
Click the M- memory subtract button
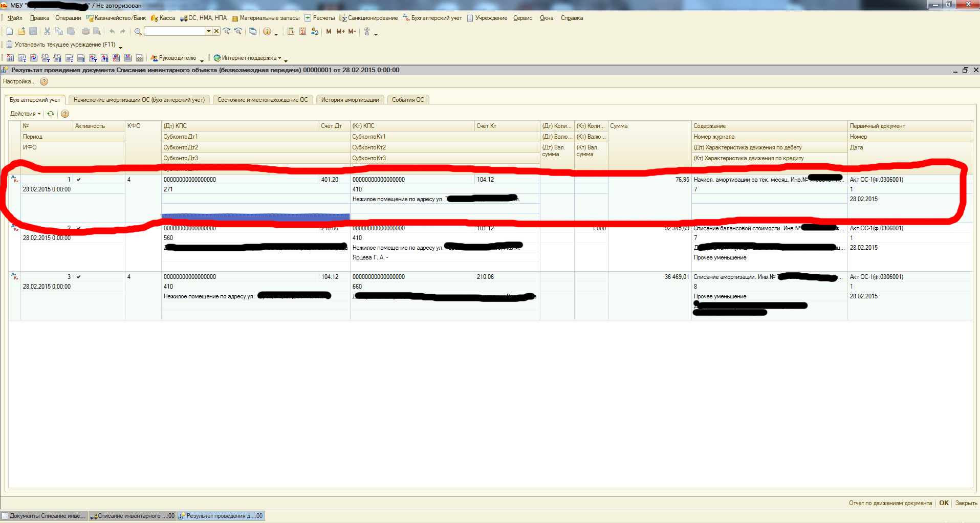coord(352,31)
